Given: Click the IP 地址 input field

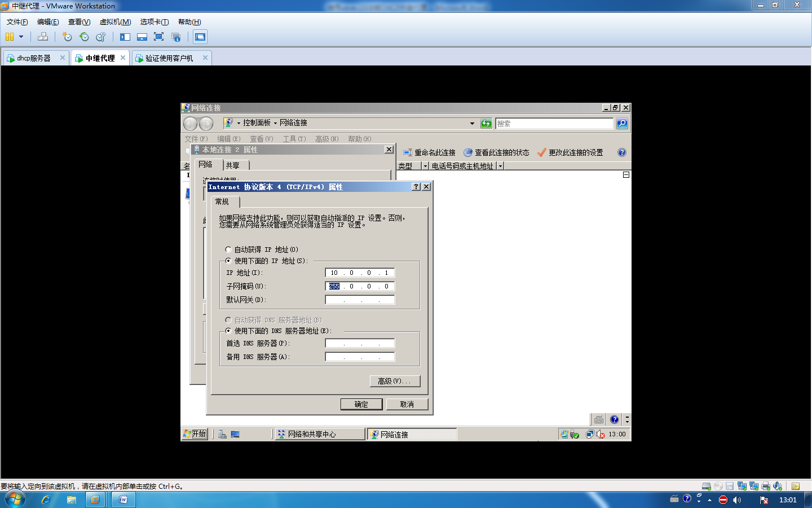Looking at the screenshot, I should (x=360, y=273).
